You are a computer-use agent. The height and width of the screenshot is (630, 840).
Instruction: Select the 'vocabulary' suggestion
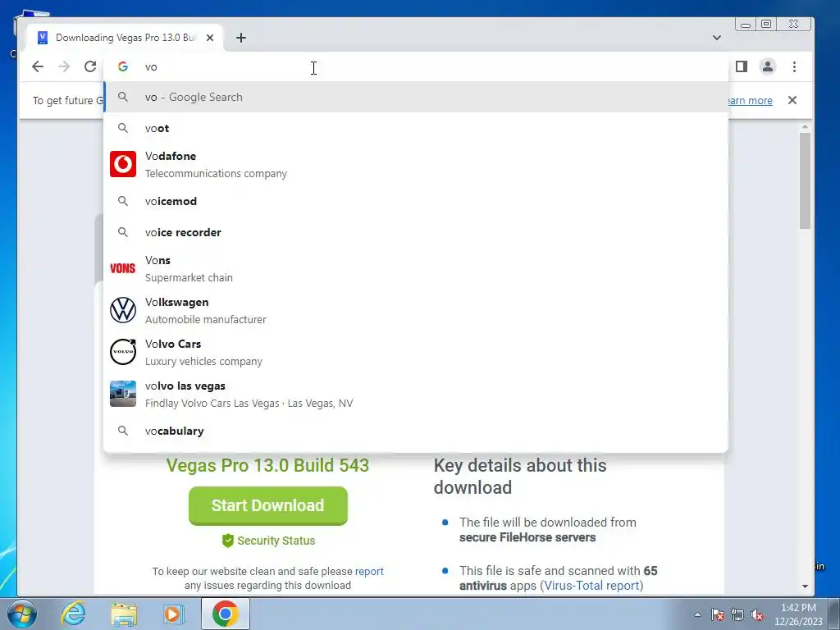click(x=416, y=431)
